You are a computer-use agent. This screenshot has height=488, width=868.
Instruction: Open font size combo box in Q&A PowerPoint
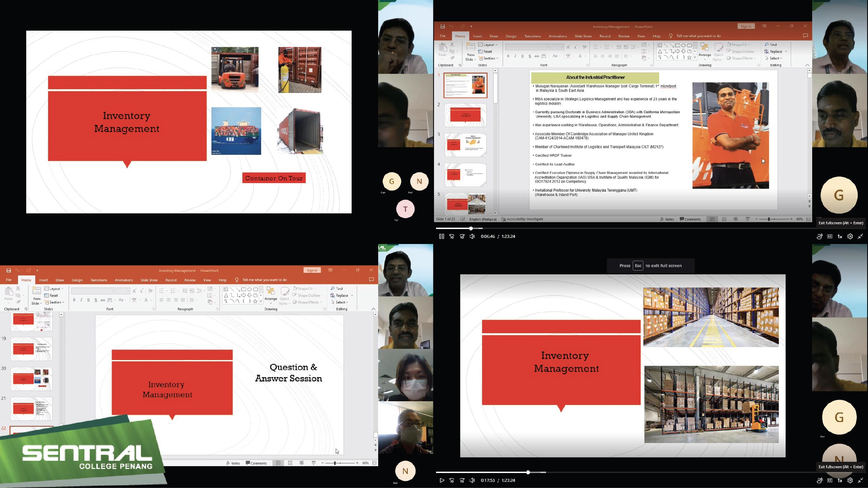click(123, 291)
